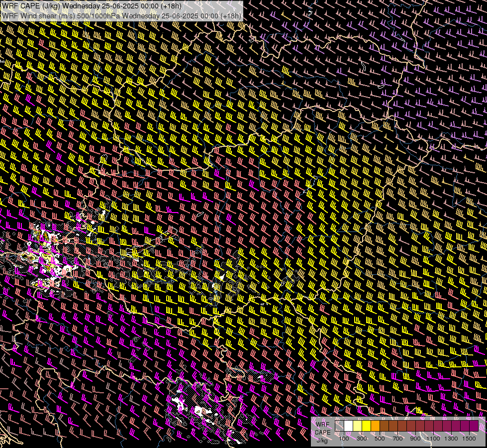
Task: Click the bright yellow CAPE legend swatch
Action: pos(367,426)
